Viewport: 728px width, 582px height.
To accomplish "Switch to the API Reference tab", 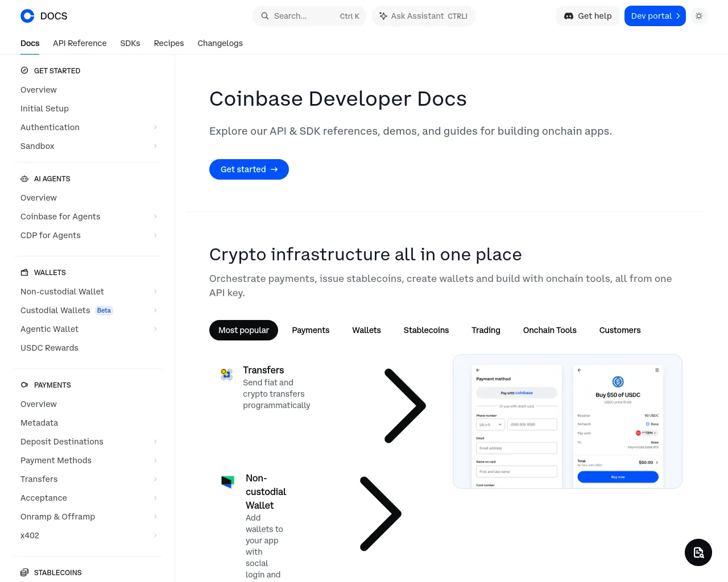I will (x=80, y=43).
